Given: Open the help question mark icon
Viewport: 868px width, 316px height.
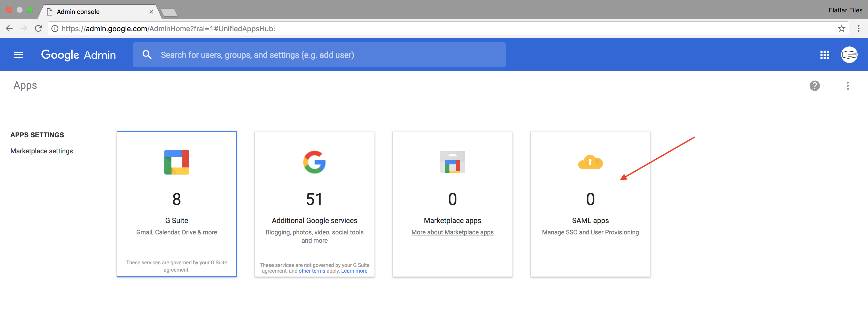Looking at the screenshot, I should coord(815,85).
